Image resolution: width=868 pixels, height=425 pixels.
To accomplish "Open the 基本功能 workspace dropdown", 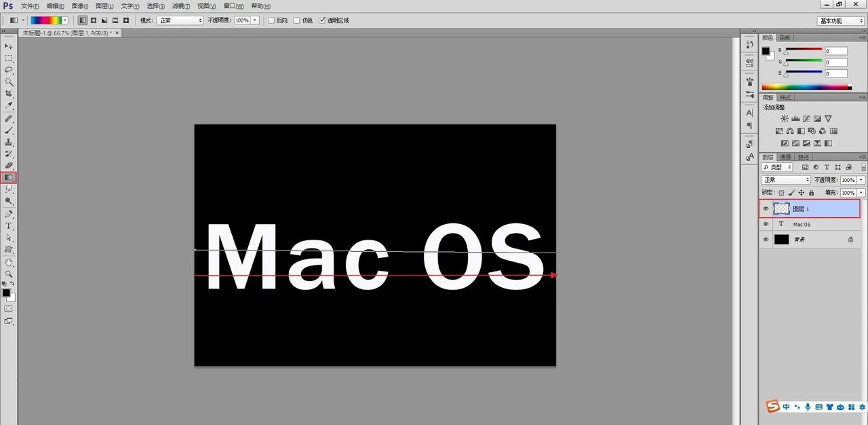I will (841, 20).
